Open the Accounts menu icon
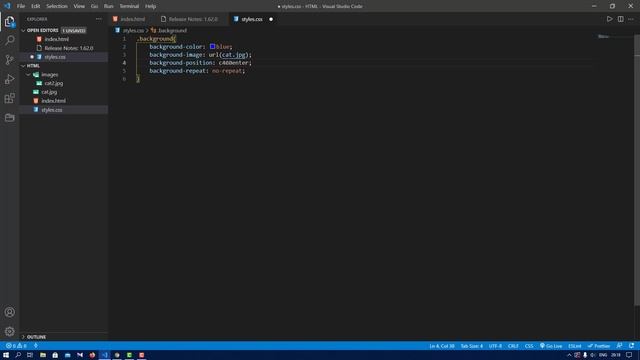Image resolution: width=640 pixels, height=360 pixels. [9, 312]
